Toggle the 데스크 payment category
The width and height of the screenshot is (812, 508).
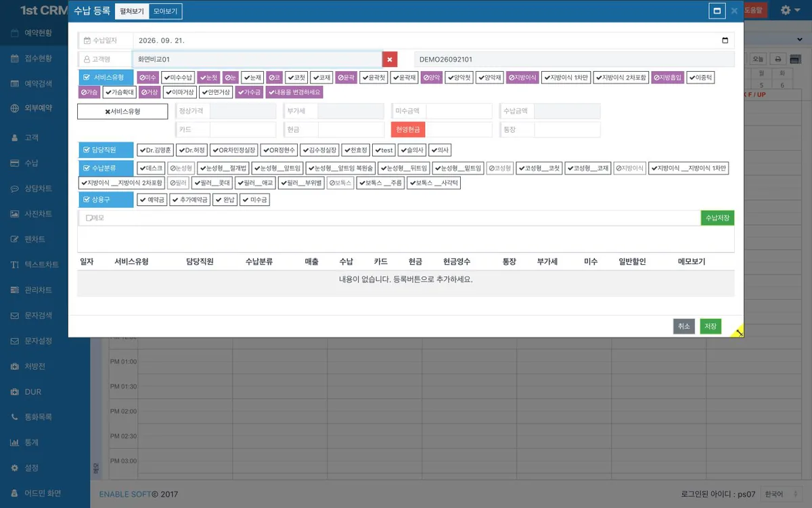point(151,168)
